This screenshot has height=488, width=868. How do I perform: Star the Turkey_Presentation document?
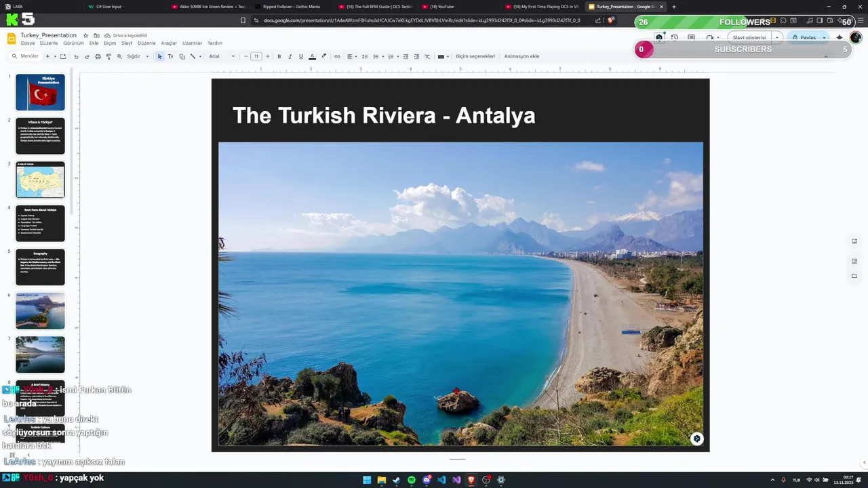[85, 35]
